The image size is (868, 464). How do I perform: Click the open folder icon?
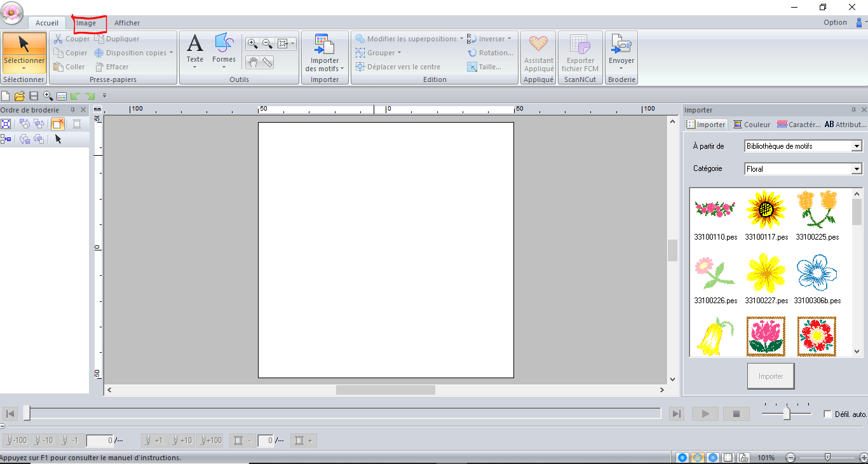coord(20,96)
